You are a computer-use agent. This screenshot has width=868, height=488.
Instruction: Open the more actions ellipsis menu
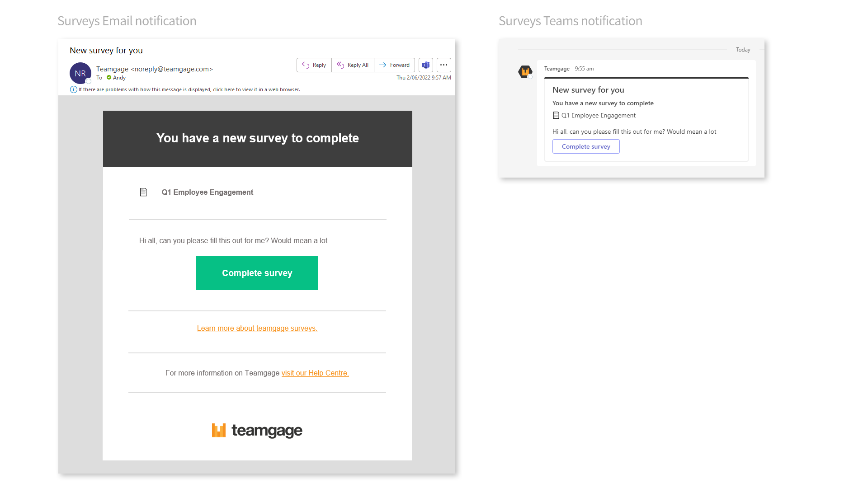tap(444, 65)
